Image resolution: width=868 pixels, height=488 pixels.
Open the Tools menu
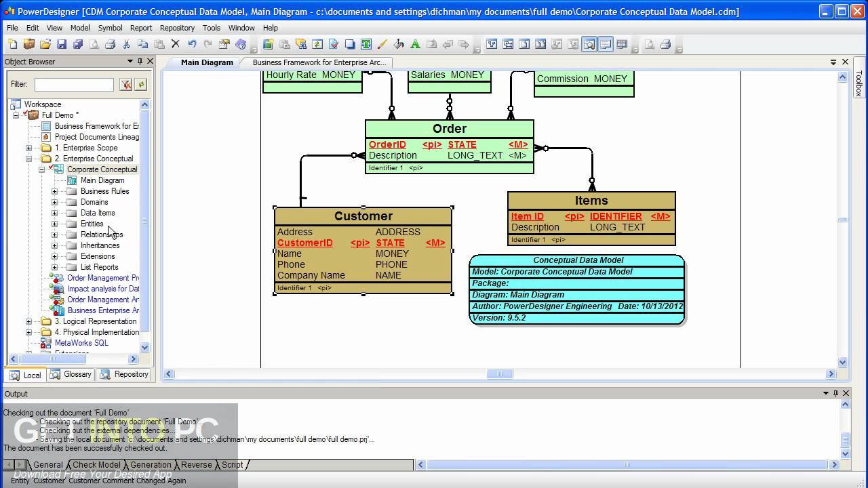click(212, 28)
